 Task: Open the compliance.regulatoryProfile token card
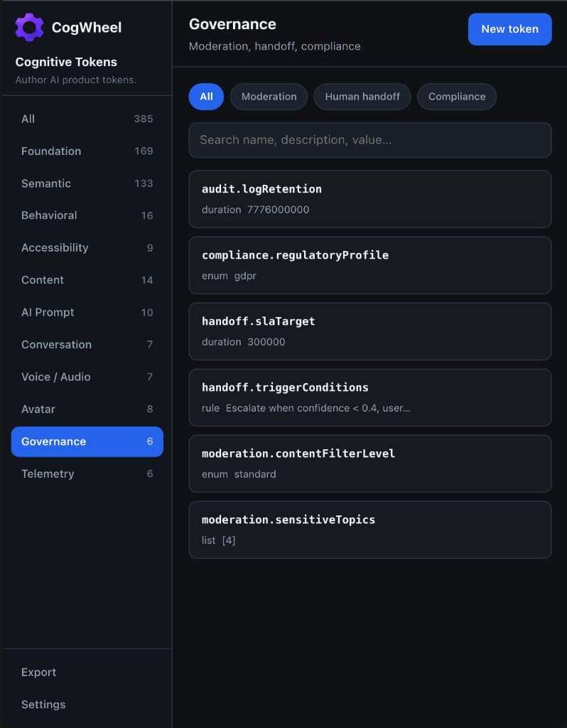[x=369, y=266]
